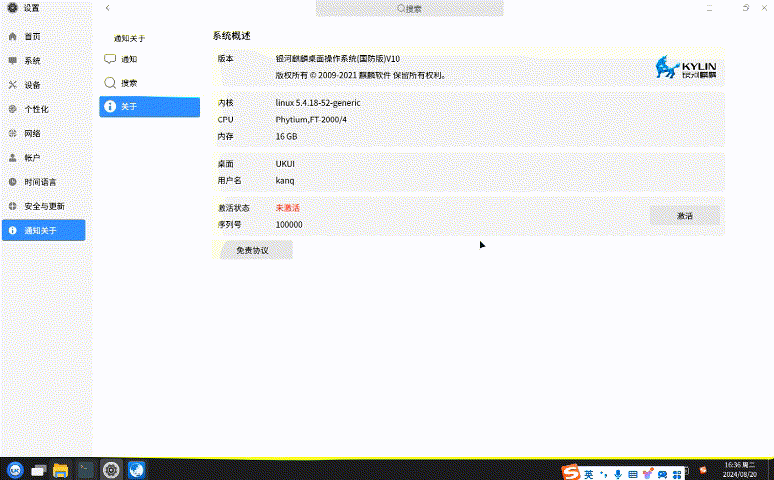This screenshot has height=480, width=774.
Task: Go to 安全与更新 (Security & Updates)
Action: pyautogui.click(x=44, y=206)
